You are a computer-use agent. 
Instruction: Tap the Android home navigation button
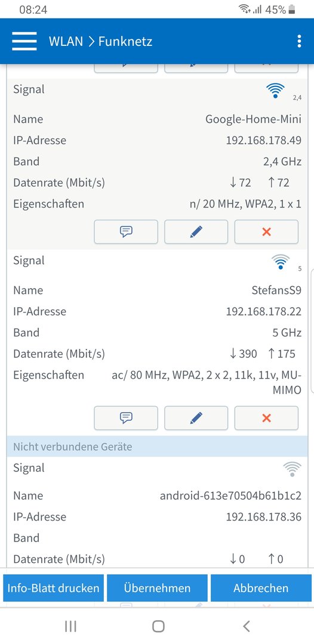tap(158, 626)
